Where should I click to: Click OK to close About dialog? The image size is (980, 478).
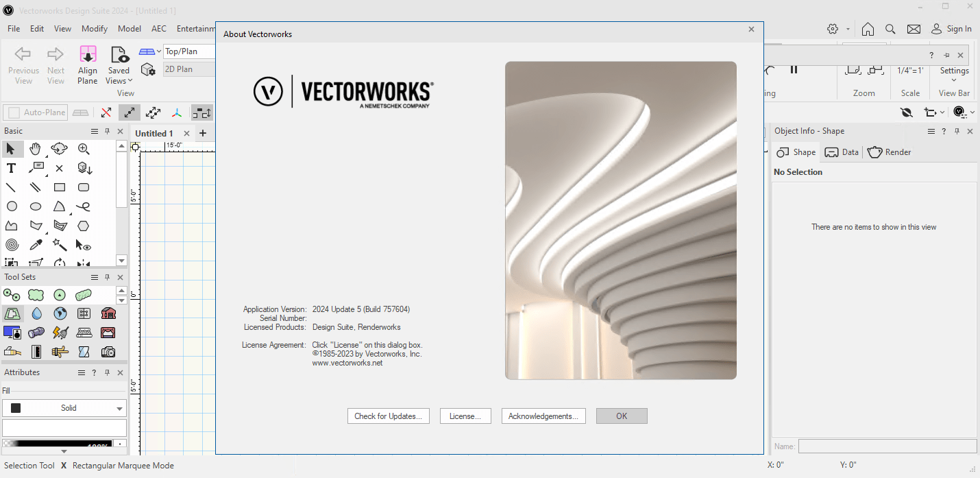(x=622, y=416)
